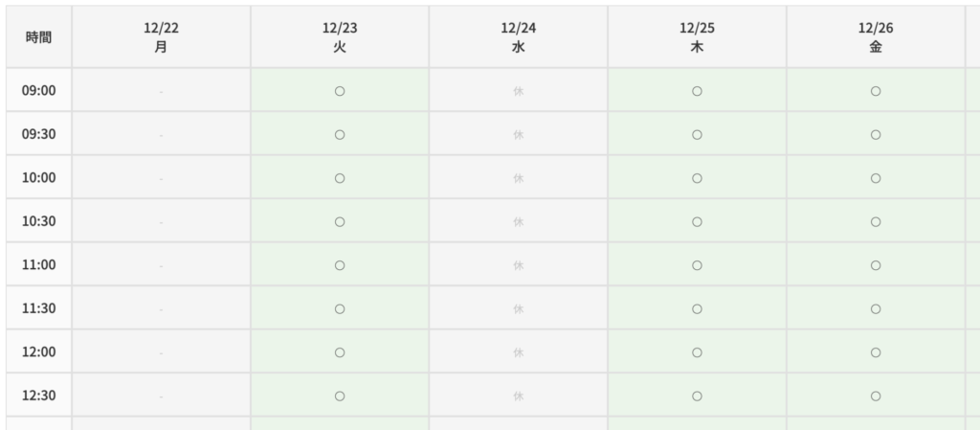980x430 pixels.
Task: Click the 12:00 available circle on 12/23
Action: point(340,352)
